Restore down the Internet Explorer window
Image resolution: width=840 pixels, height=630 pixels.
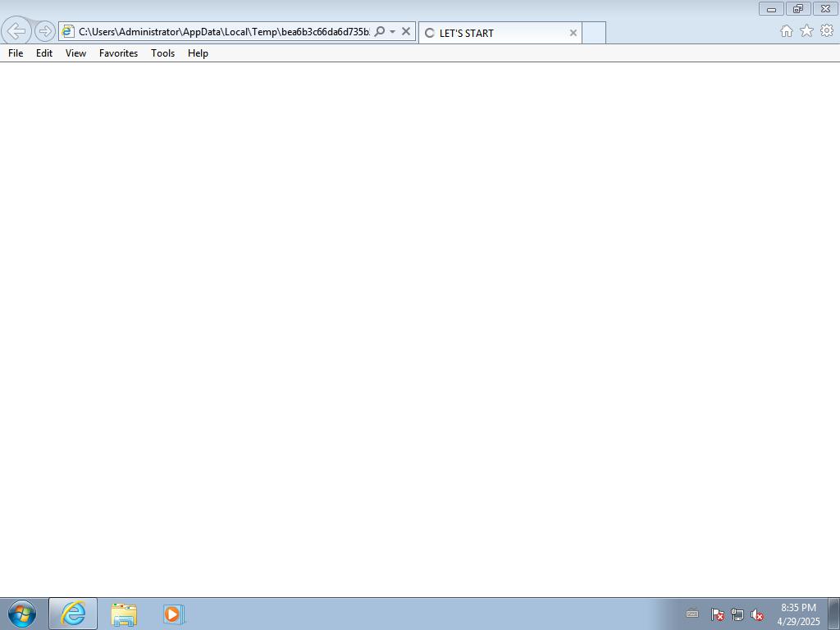798,8
